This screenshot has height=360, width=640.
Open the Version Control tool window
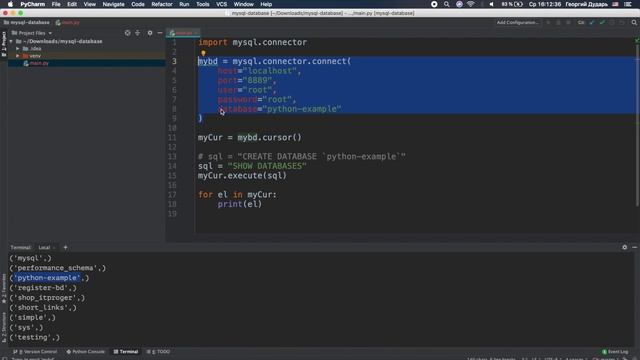(x=35, y=351)
